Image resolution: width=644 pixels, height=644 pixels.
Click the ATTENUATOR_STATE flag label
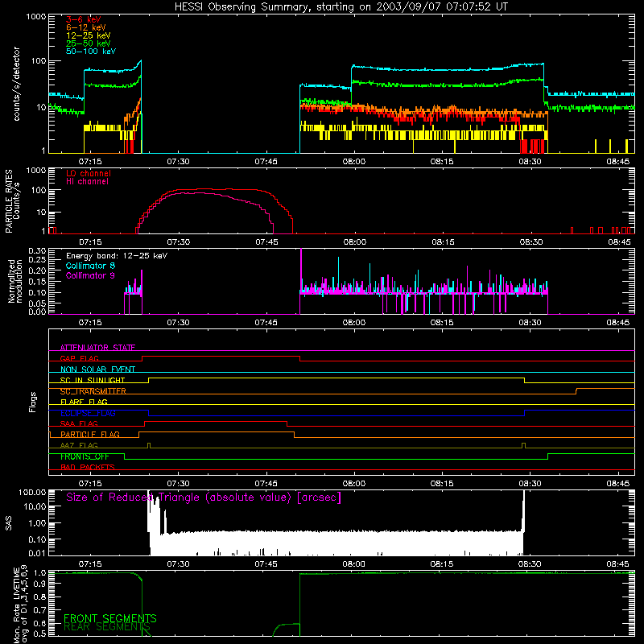pos(97,348)
